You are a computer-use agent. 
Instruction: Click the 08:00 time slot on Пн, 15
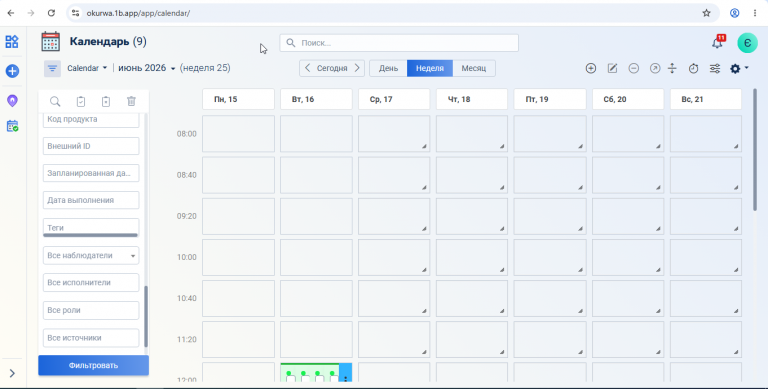pos(239,134)
